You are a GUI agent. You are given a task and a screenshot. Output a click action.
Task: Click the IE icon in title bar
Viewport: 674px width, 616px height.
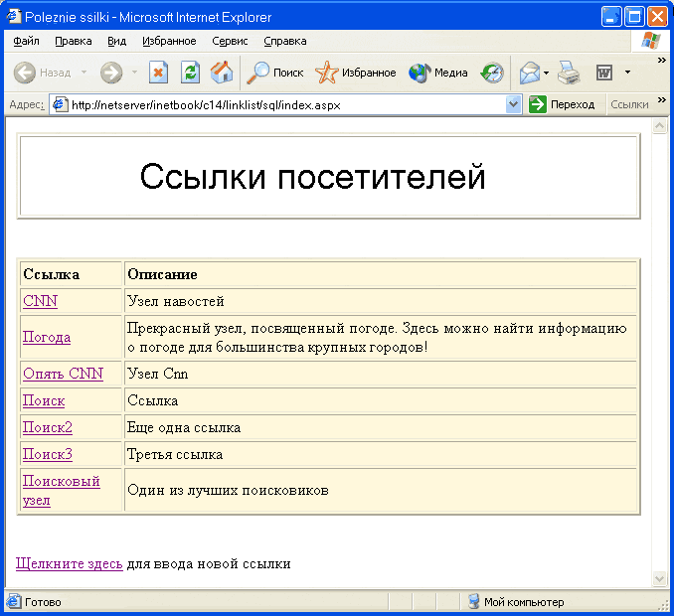click(14, 16)
